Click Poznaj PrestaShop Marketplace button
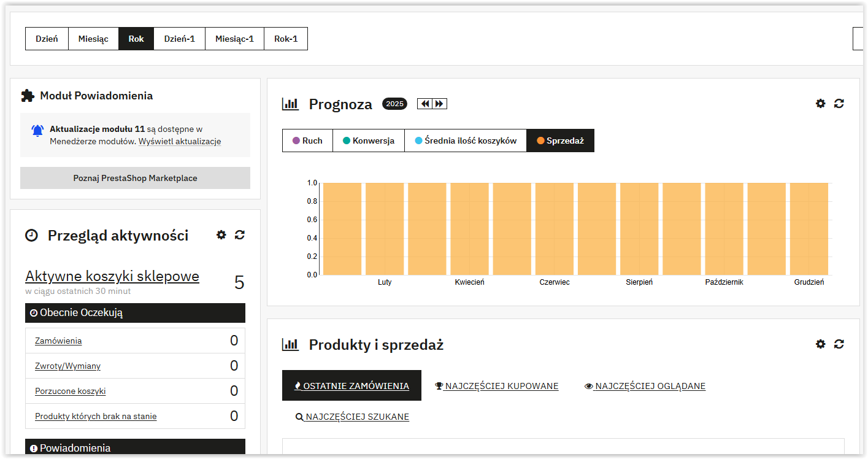 pyautogui.click(x=135, y=178)
